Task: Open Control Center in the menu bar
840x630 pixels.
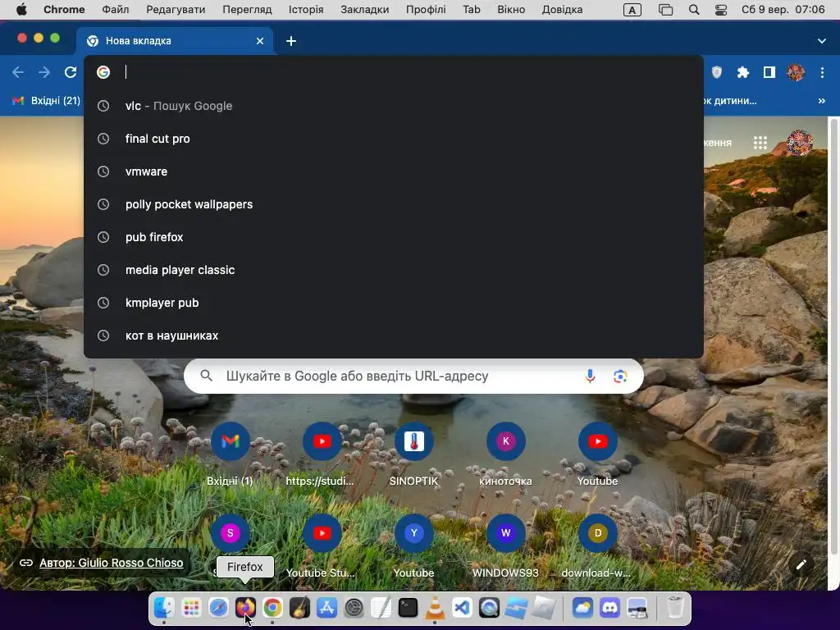Action: 721,10
